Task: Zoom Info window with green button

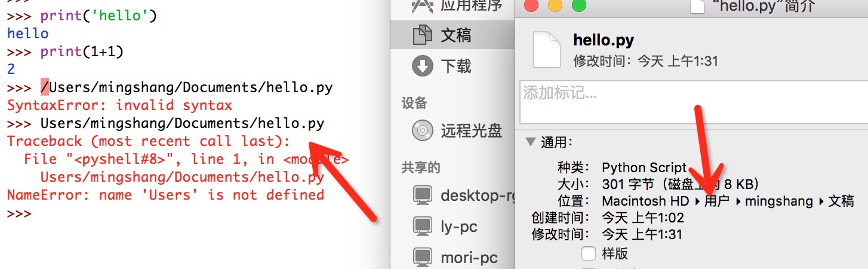Action: (x=579, y=5)
